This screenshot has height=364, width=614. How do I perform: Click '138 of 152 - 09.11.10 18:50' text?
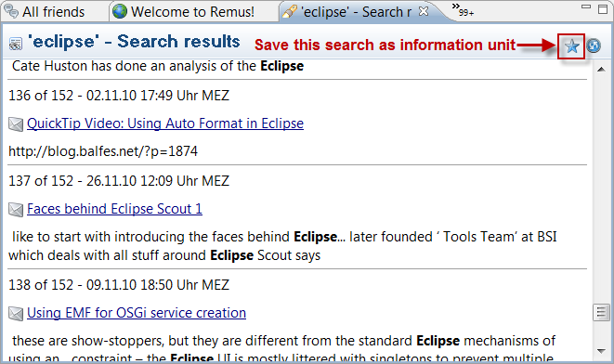point(119,285)
